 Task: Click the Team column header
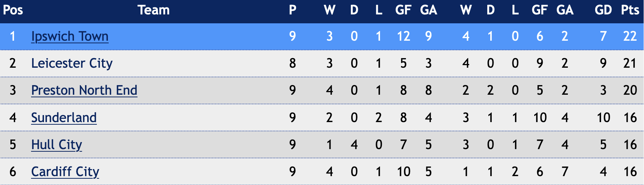pos(154,10)
